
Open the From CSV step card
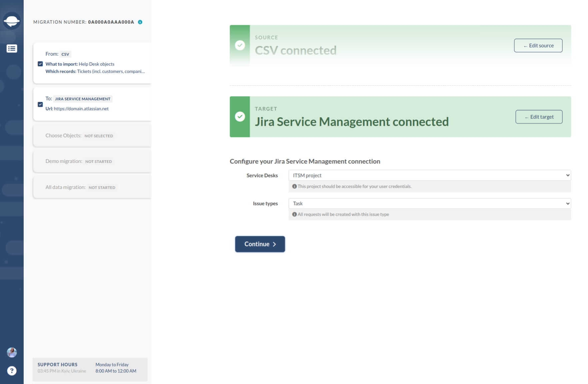coord(92,63)
